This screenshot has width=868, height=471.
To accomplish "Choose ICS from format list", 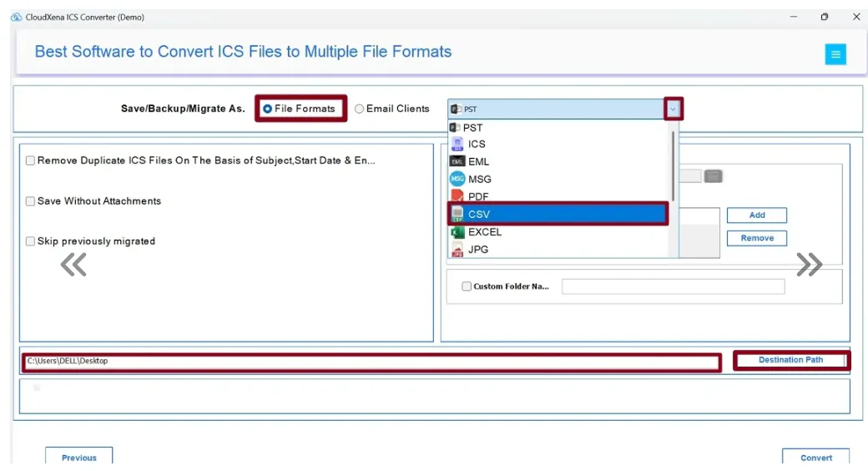I will point(559,144).
